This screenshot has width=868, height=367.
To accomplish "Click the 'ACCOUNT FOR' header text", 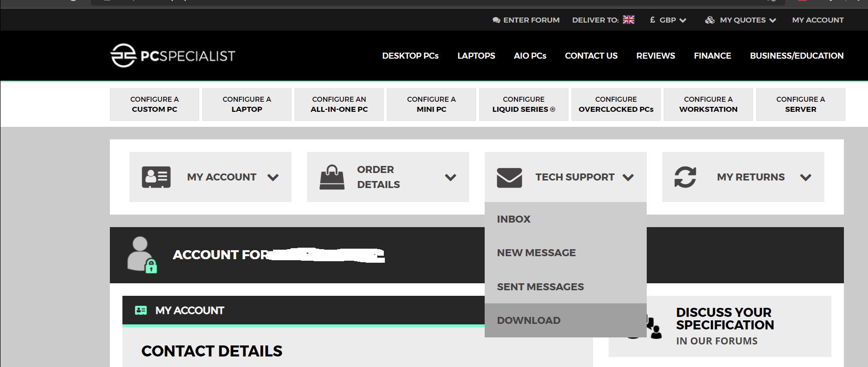I will [221, 255].
